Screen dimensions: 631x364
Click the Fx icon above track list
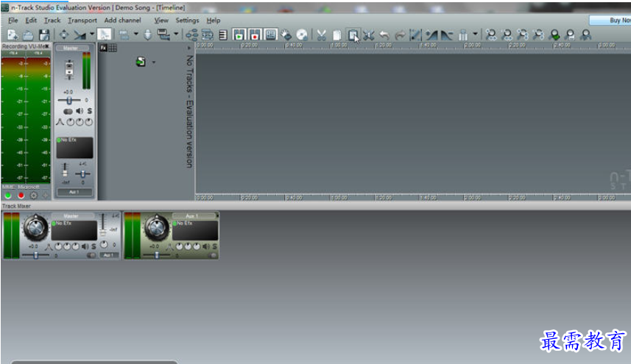coord(103,48)
